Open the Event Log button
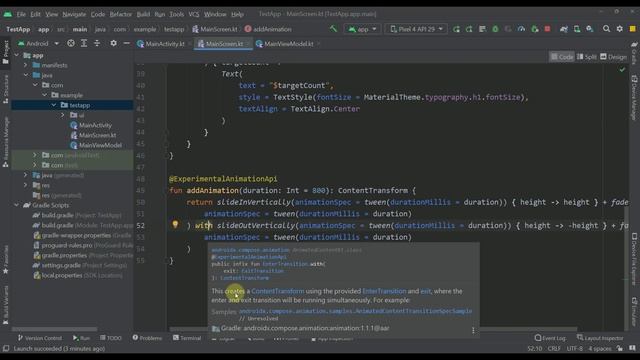640x360 pixels. click(x=550, y=338)
